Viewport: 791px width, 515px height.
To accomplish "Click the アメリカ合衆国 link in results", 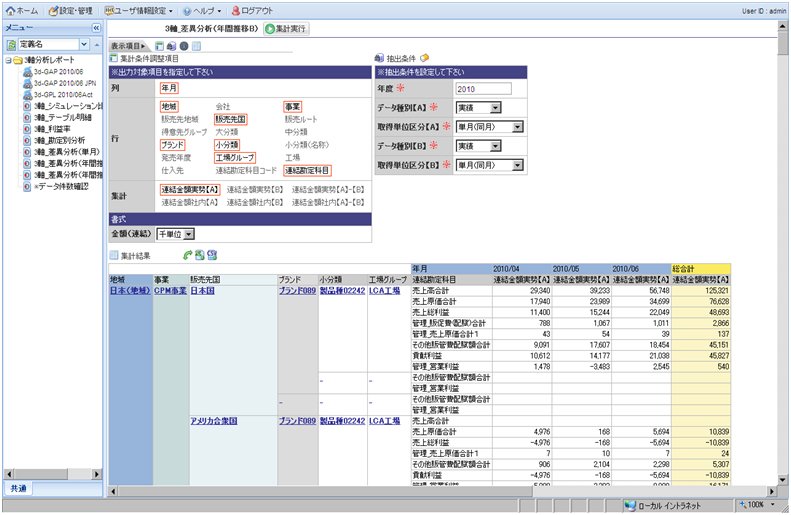I will coord(213,421).
